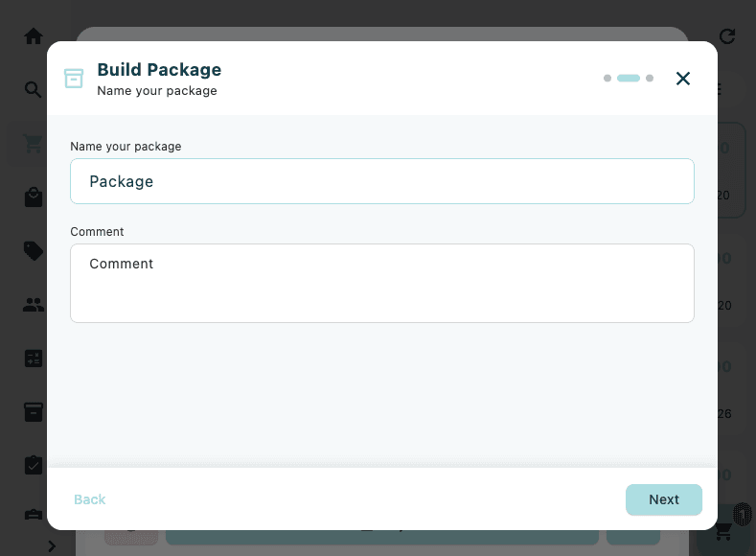756x556 pixels.
Task: Click the package box icon in dialog header
Action: (74, 78)
